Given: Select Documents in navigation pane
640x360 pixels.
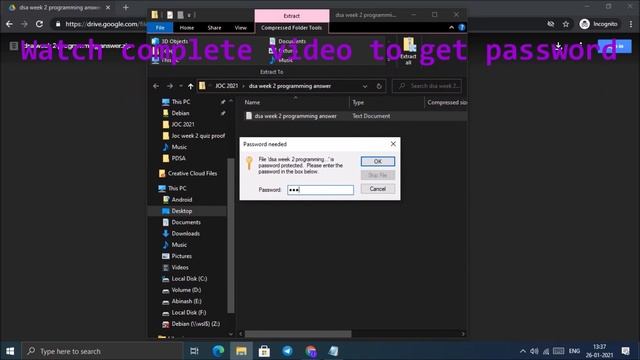Looking at the screenshot, I should pos(186,222).
